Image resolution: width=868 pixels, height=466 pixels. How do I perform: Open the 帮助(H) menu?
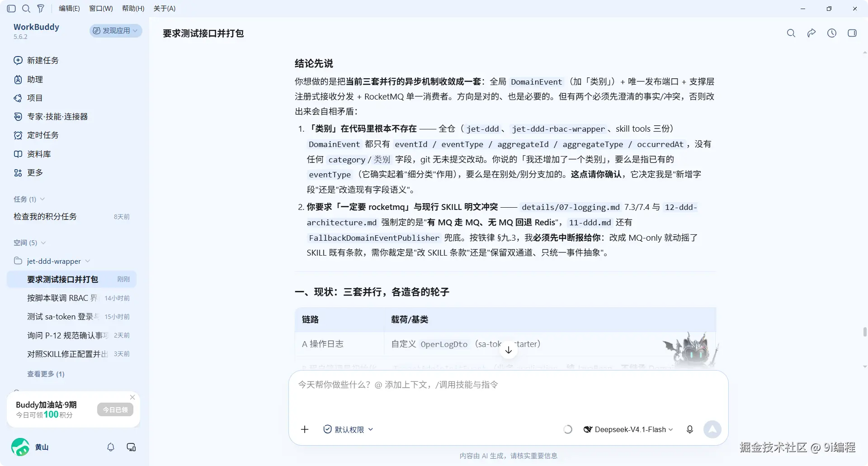(x=133, y=9)
